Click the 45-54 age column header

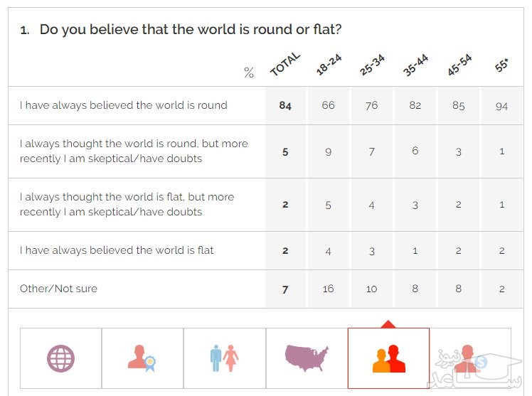point(459,65)
